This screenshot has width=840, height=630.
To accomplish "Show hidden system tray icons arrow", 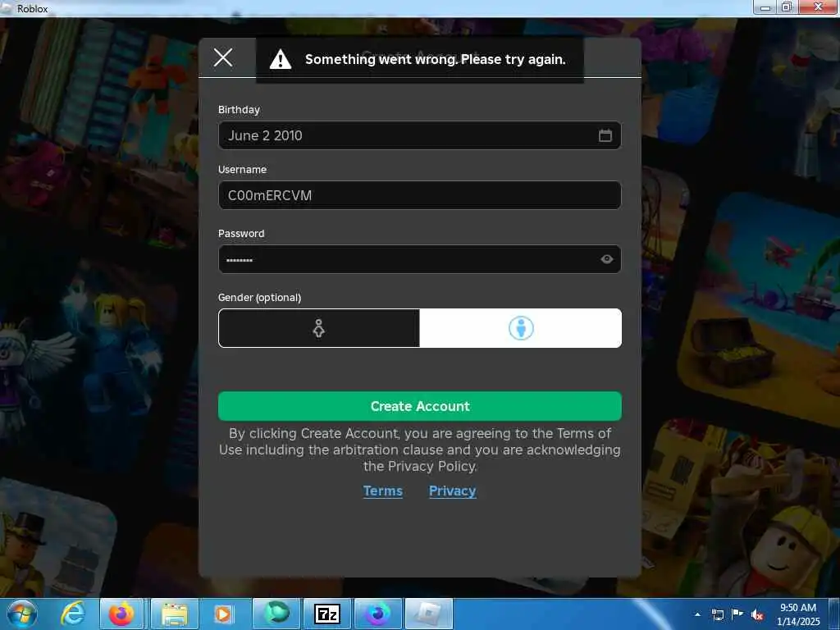I will 697,614.
